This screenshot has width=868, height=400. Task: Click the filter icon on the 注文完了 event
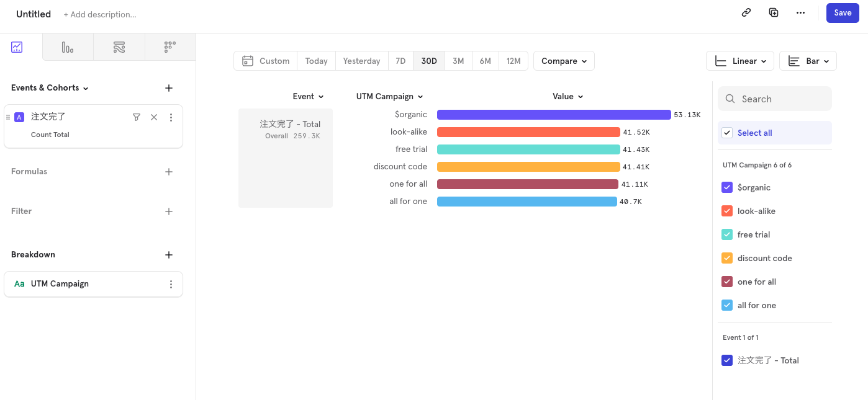tap(137, 117)
